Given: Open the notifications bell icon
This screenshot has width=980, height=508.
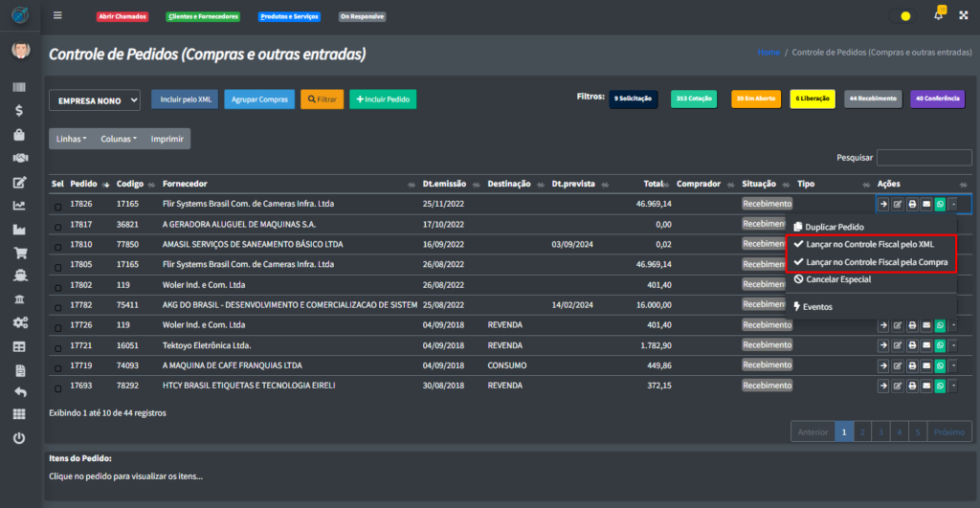Looking at the screenshot, I should point(938,16).
